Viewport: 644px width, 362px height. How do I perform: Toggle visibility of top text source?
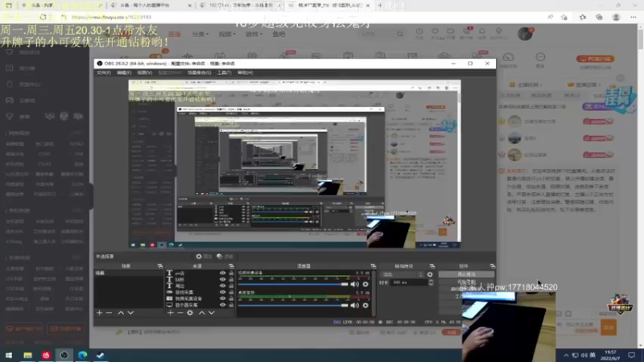click(x=223, y=273)
